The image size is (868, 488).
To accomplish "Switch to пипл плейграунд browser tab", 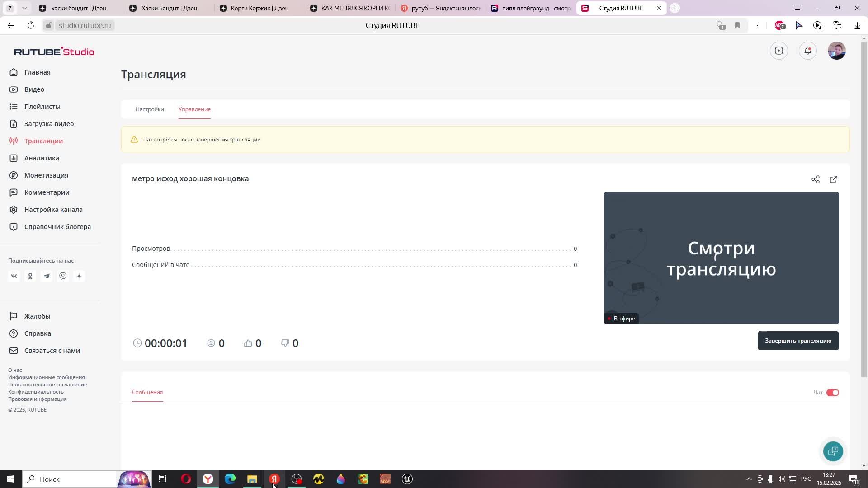I will pos(531,8).
